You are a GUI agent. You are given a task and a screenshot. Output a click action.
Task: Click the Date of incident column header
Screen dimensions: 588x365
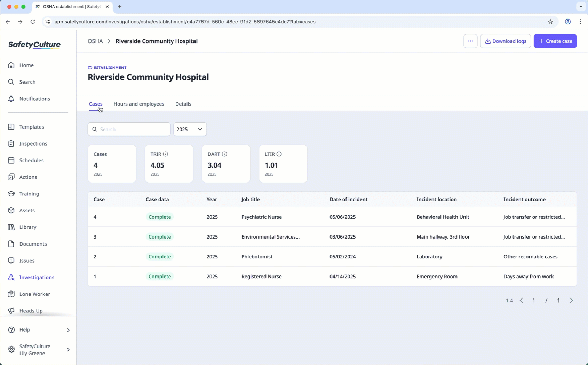(x=349, y=200)
